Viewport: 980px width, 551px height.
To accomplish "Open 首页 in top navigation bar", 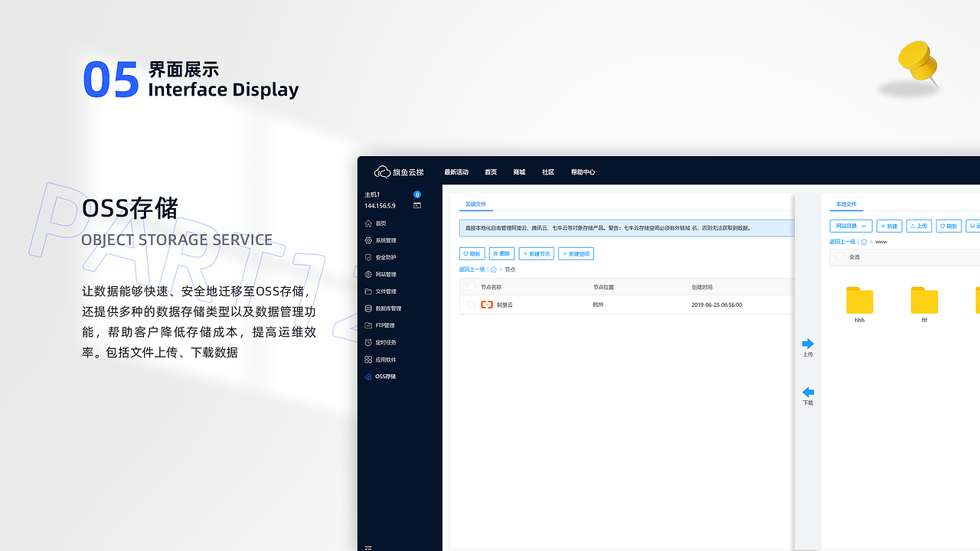I will [491, 172].
